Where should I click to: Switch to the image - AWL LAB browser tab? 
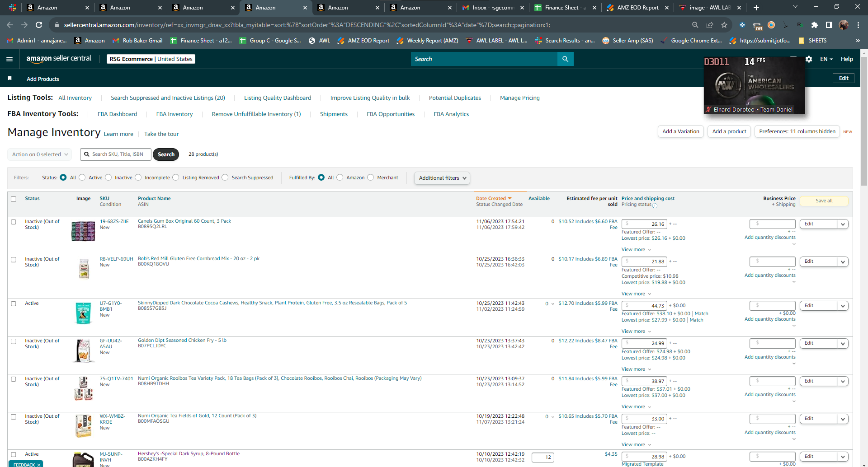(x=709, y=8)
